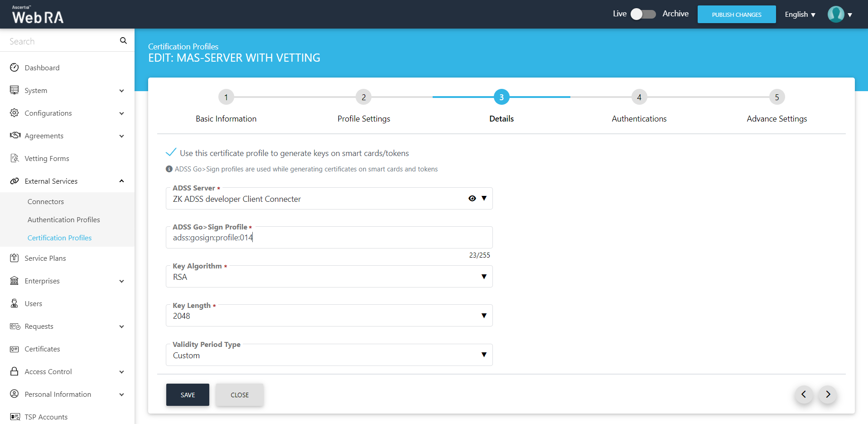Click the Service Plans icon
This screenshot has height=424, width=868.
(14, 258)
